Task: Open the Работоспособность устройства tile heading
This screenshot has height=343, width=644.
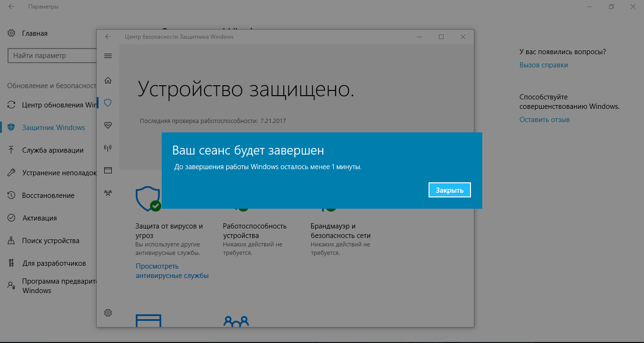Action: pyautogui.click(x=255, y=231)
